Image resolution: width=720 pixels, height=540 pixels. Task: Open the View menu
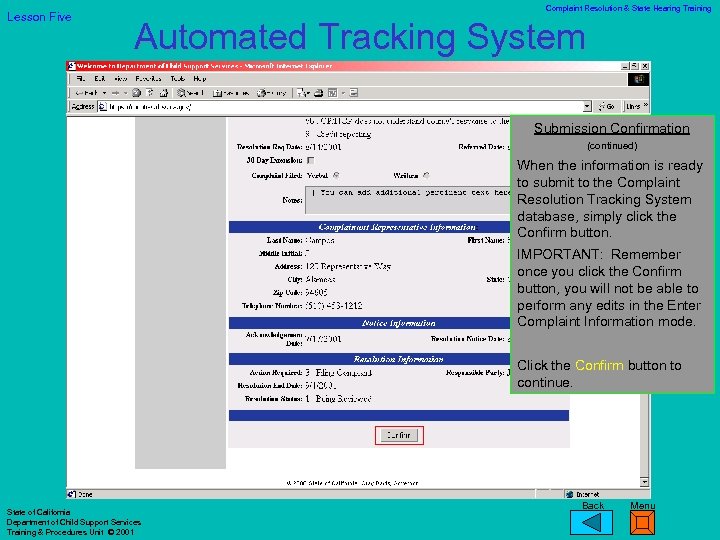click(x=120, y=79)
